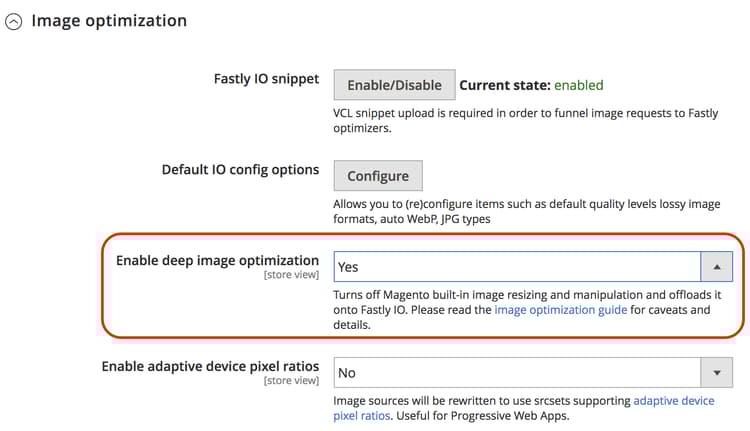Click the "Fastly IO snippet" field label
750x431 pixels.
click(266, 79)
